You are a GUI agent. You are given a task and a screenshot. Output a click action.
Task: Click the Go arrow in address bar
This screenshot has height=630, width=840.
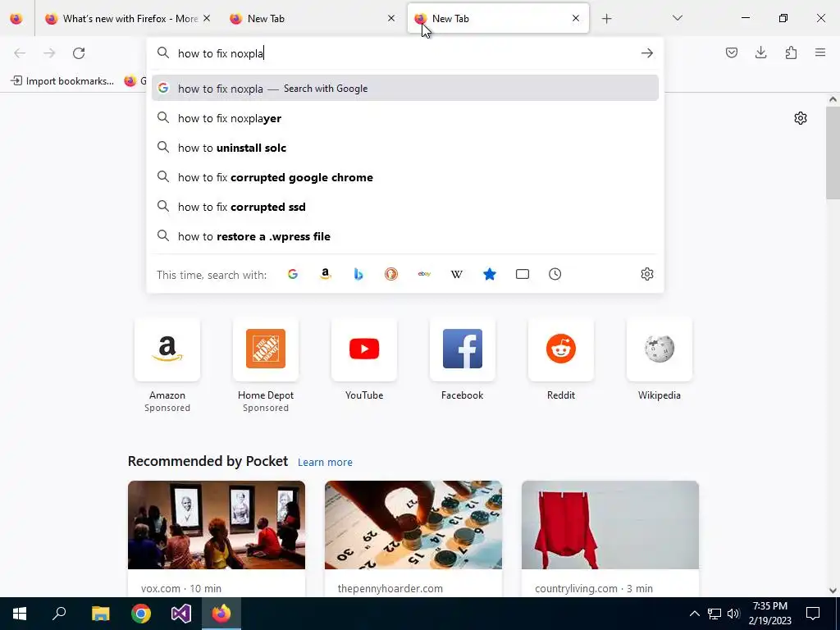click(x=647, y=53)
